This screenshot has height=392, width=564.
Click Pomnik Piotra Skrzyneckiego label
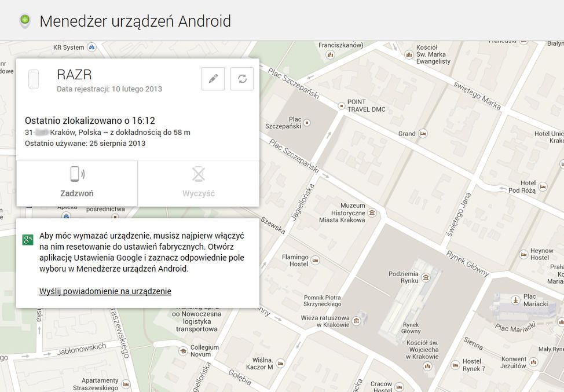[323, 301]
